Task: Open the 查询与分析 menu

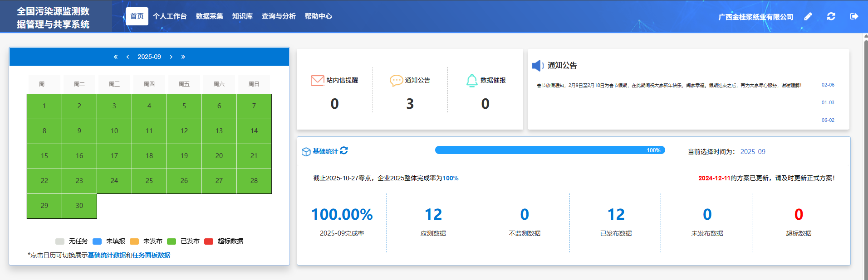Action: tap(279, 16)
